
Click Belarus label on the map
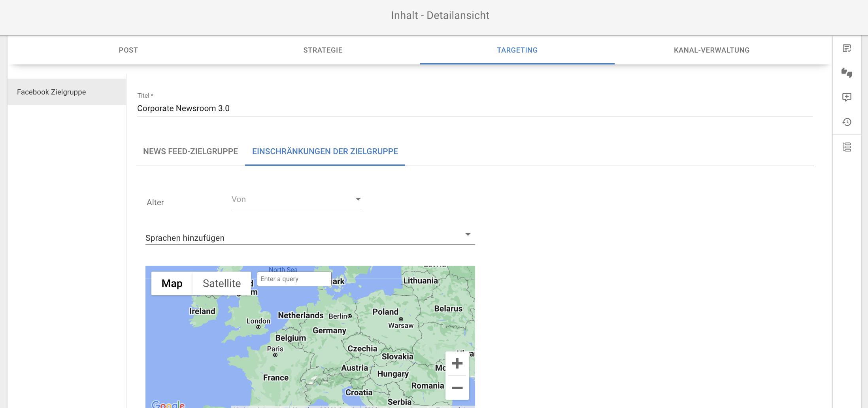click(448, 309)
